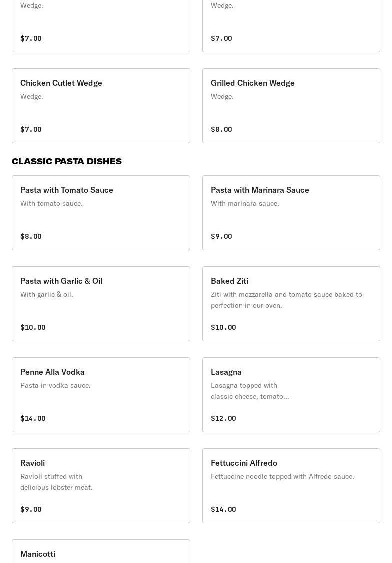Open the Chicken Cutlet Wedge item
Screen dimensions: 392x563
click(x=101, y=106)
